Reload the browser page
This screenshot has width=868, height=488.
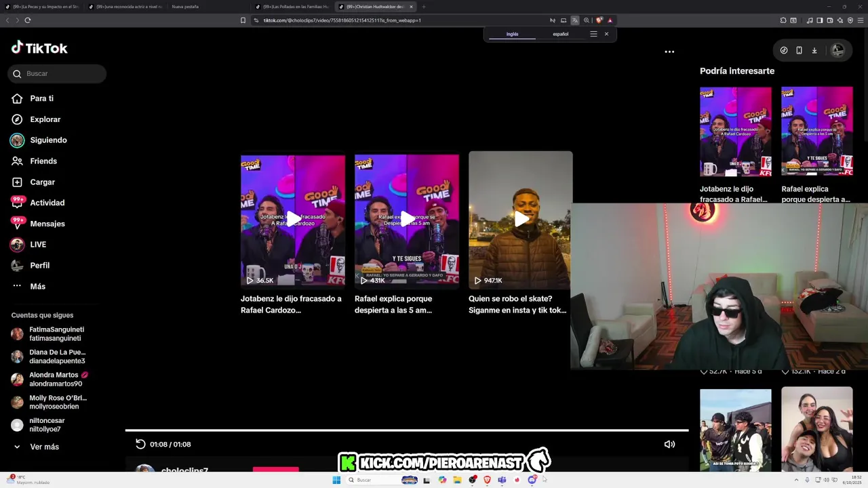pyautogui.click(x=28, y=20)
